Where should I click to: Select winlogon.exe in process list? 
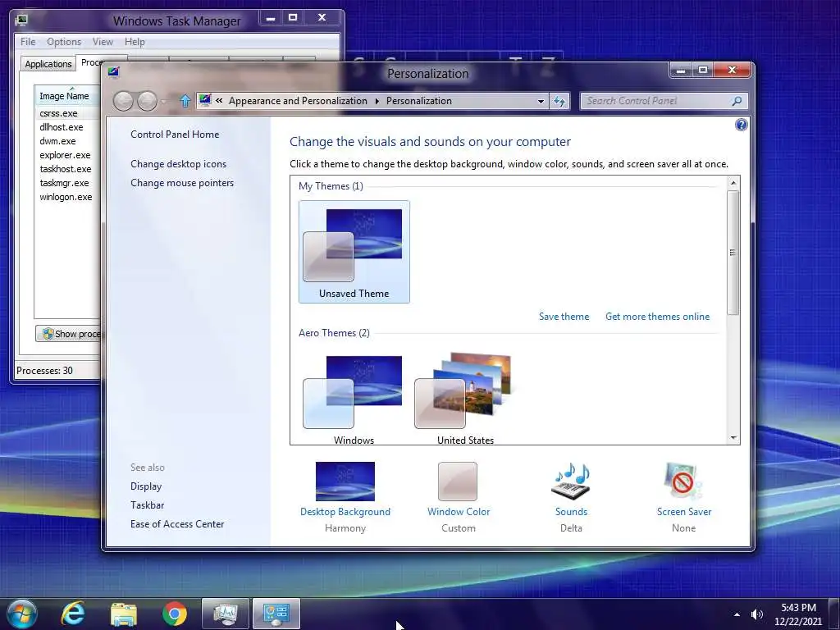tap(67, 197)
